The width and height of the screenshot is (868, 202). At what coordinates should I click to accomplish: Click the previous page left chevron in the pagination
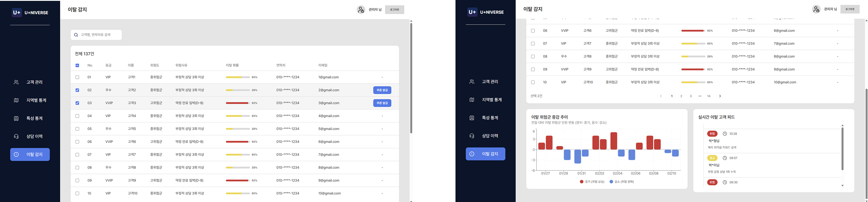tap(661, 96)
